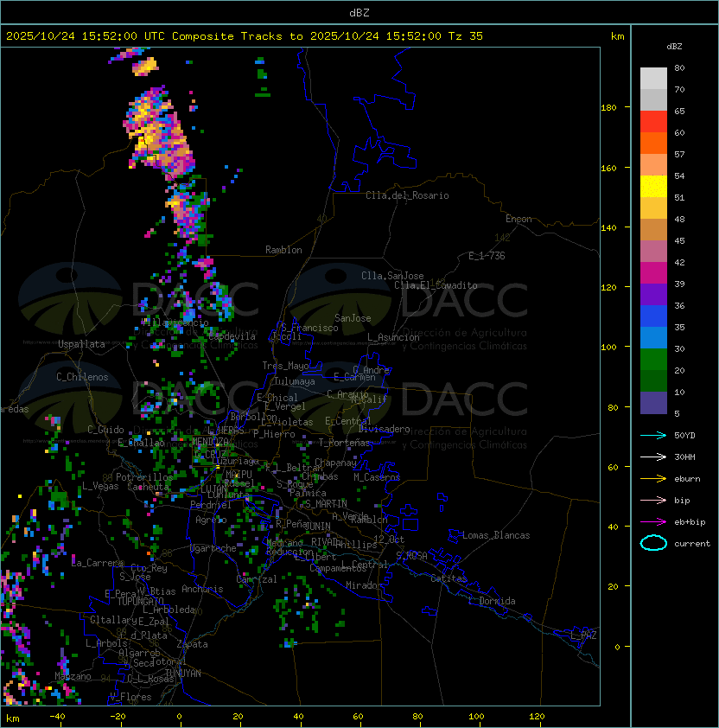The image size is (719, 728).
Task: Click the dBZ title at top
Action: [359, 12]
